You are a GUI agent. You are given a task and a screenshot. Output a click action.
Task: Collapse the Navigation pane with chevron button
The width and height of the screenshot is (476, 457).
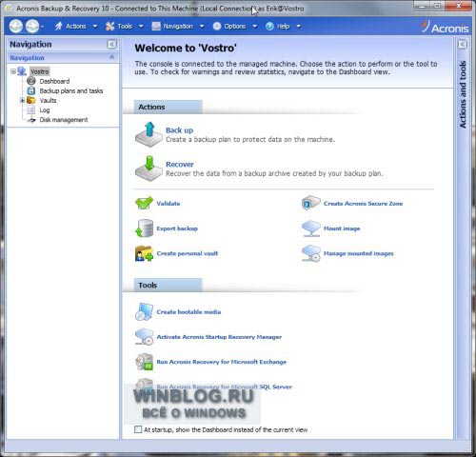pyautogui.click(x=111, y=44)
